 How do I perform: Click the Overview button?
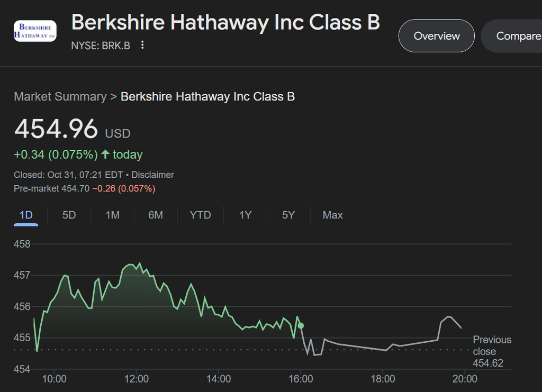[436, 36]
